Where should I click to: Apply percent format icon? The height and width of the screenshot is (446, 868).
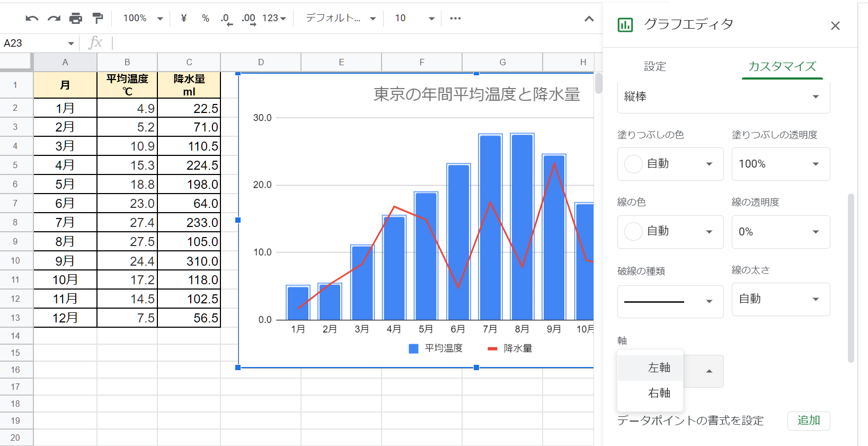(206, 19)
